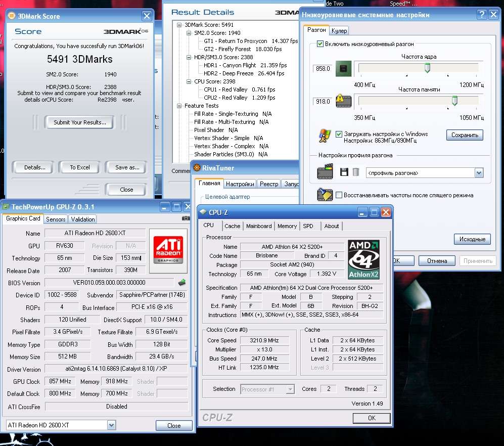
Task: Click the RivaTuner gear title icon
Action: coord(197,167)
